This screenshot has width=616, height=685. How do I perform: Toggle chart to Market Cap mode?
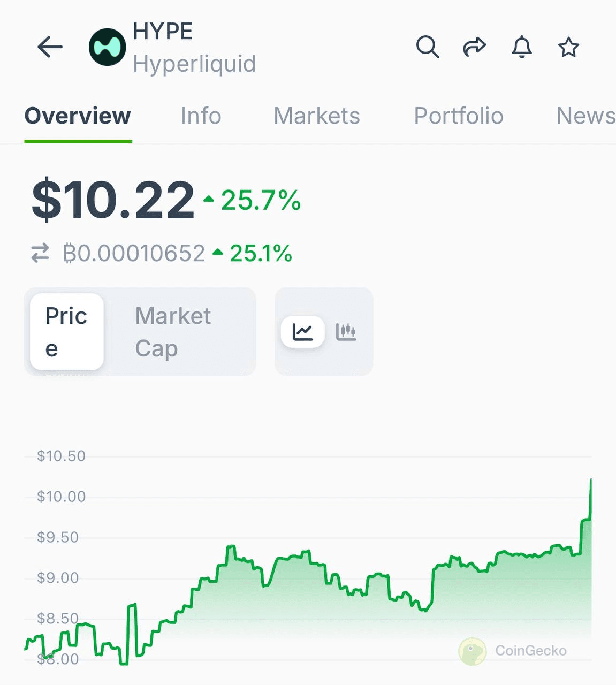[173, 332]
